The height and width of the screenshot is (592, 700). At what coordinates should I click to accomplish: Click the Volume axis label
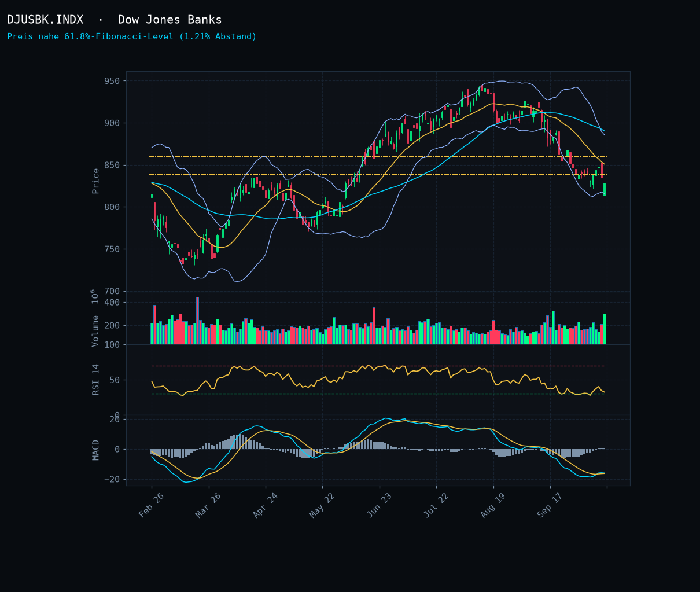click(x=96, y=331)
